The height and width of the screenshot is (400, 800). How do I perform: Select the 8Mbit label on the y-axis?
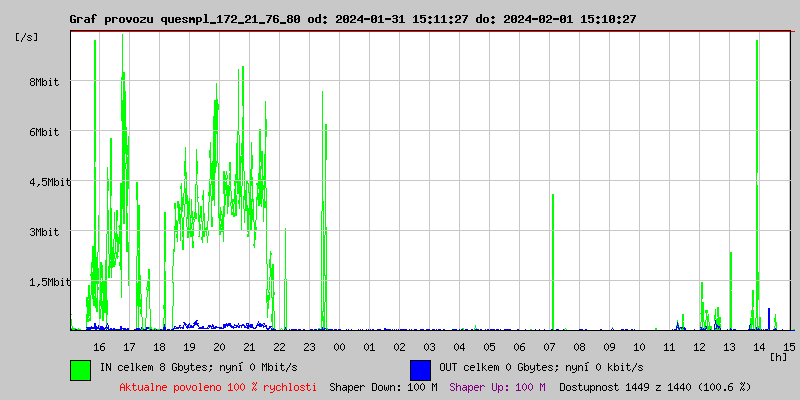pos(44,82)
